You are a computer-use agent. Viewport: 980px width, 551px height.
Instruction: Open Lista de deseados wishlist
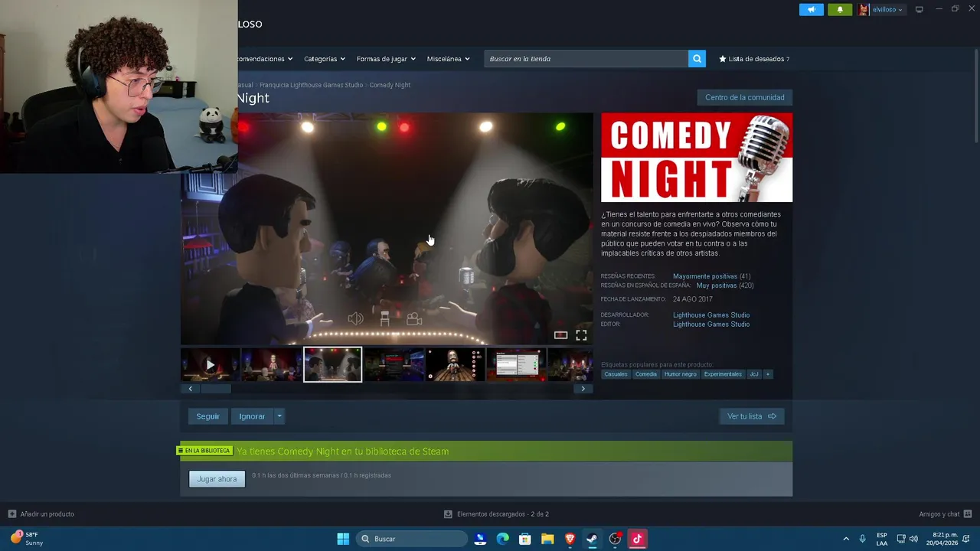754,59
